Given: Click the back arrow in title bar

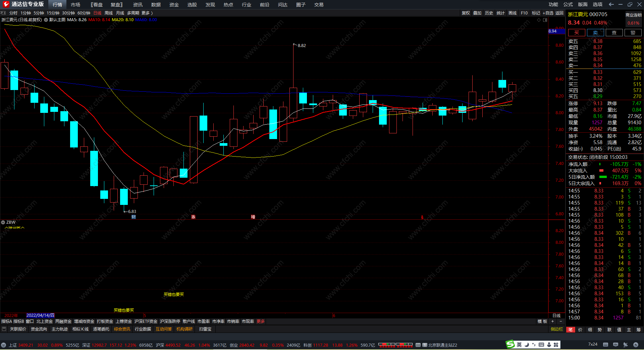Looking at the screenshot, I should click(611, 4).
